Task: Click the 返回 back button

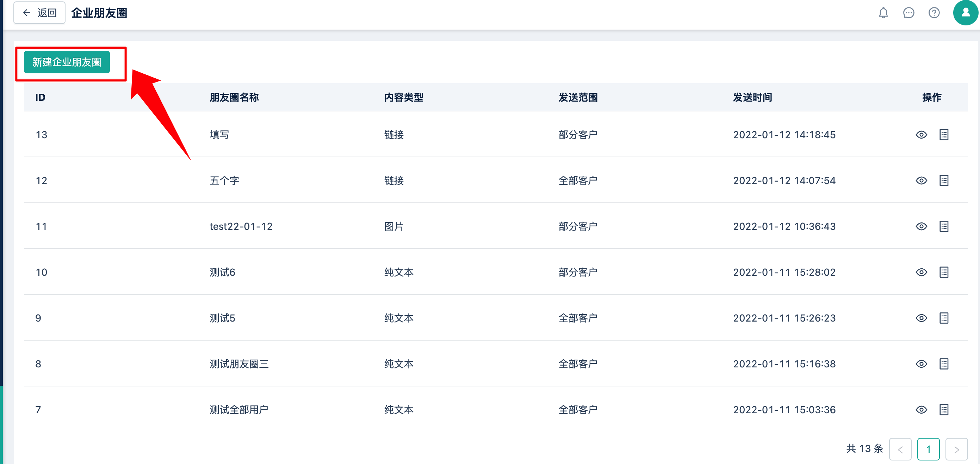Action: (39, 13)
